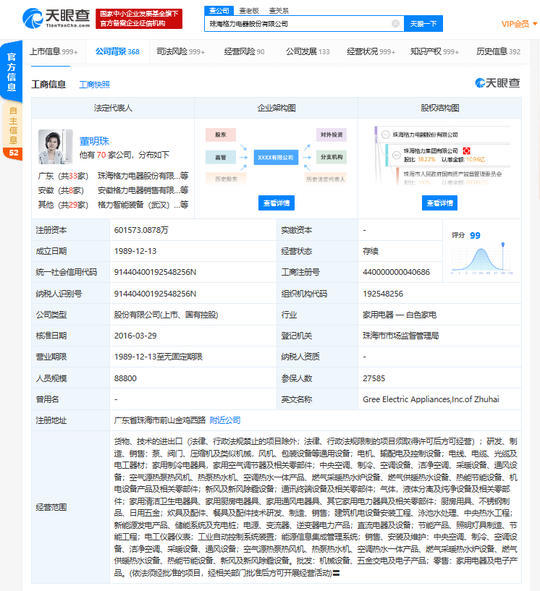Open the 工商快照 link
Viewport: 540px width, 591px height.
click(x=95, y=84)
